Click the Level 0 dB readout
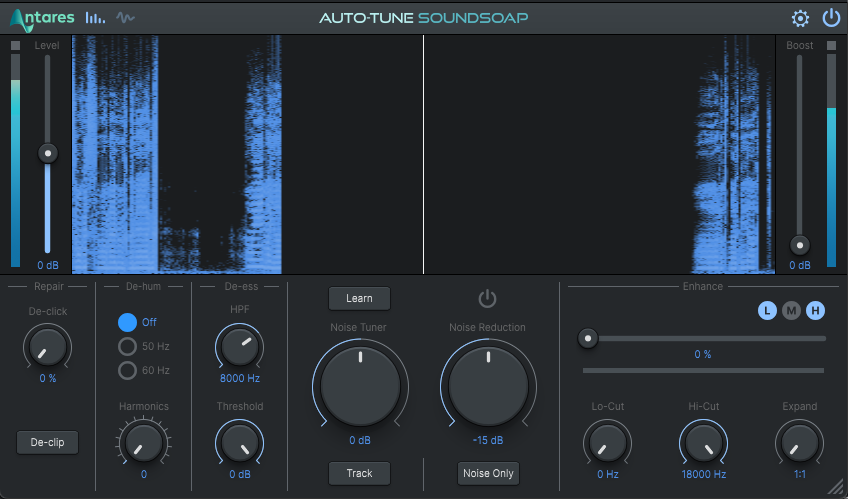Image resolution: width=848 pixels, height=499 pixels. (x=48, y=265)
